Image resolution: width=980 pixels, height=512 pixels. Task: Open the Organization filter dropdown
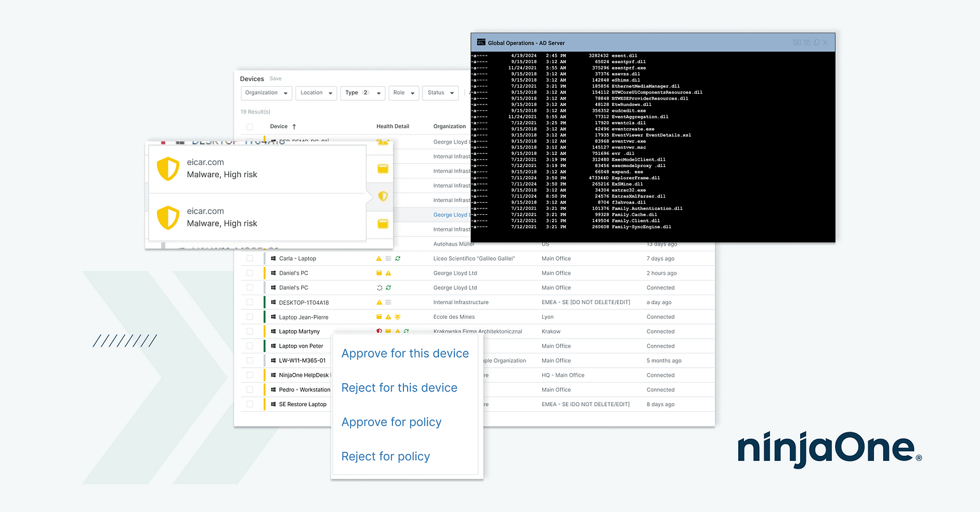click(266, 92)
